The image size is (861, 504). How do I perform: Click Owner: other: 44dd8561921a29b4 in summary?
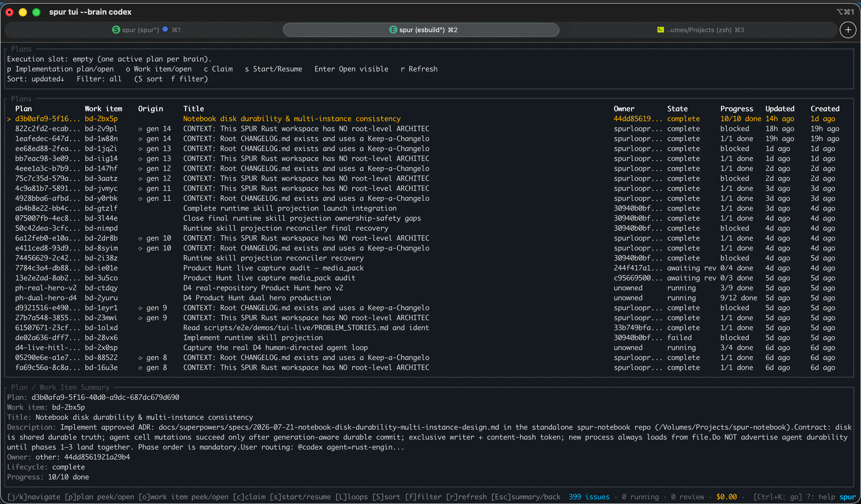(x=68, y=457)
